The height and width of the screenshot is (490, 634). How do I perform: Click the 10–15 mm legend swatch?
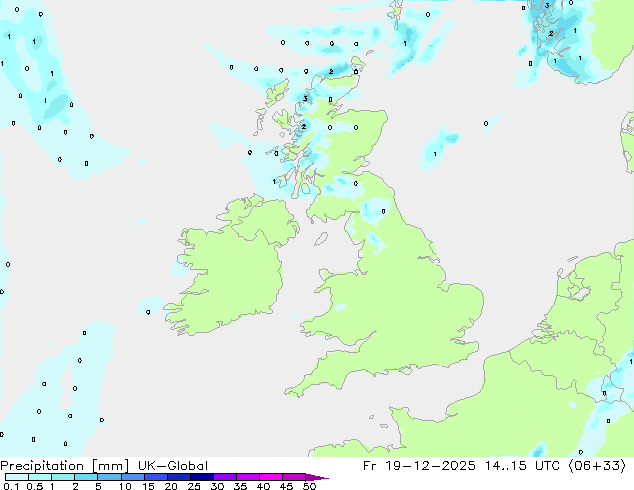[x=132, y=477]
